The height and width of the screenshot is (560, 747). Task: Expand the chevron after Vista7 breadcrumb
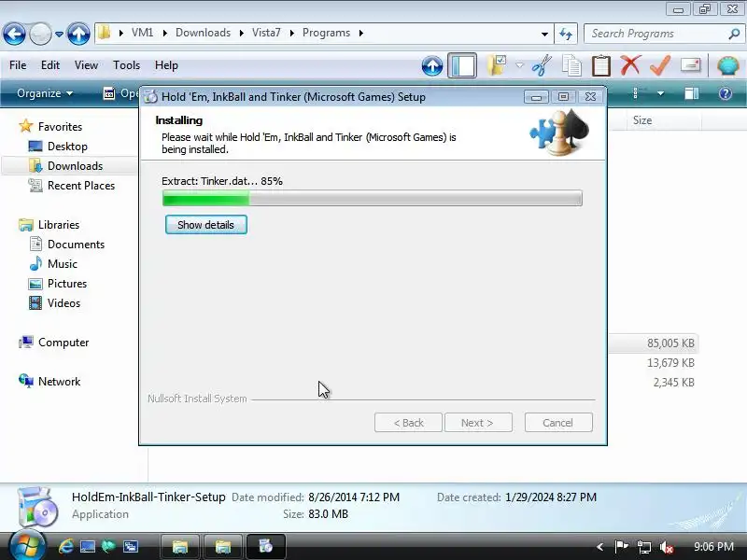pyautogui.click(x=291, y=33)
